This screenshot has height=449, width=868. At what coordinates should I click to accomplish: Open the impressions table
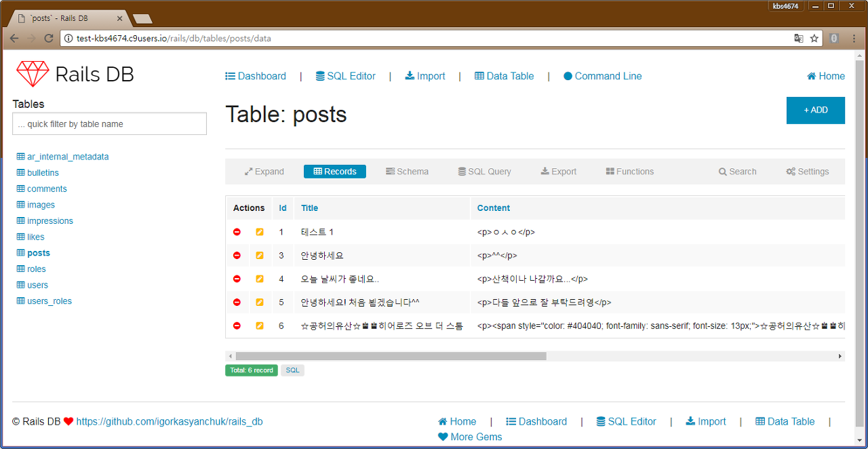45,221
